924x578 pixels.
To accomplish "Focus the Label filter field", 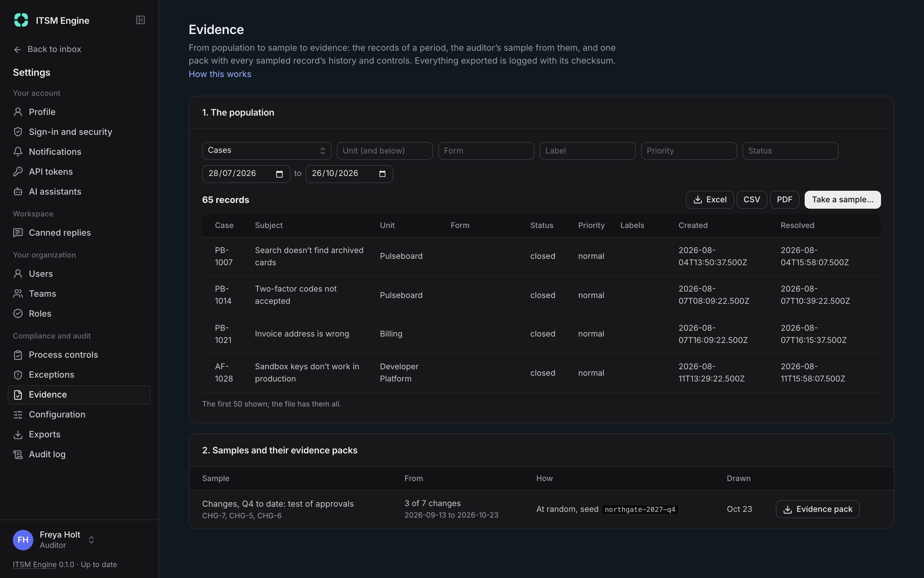I will click(x=587, y=151).
